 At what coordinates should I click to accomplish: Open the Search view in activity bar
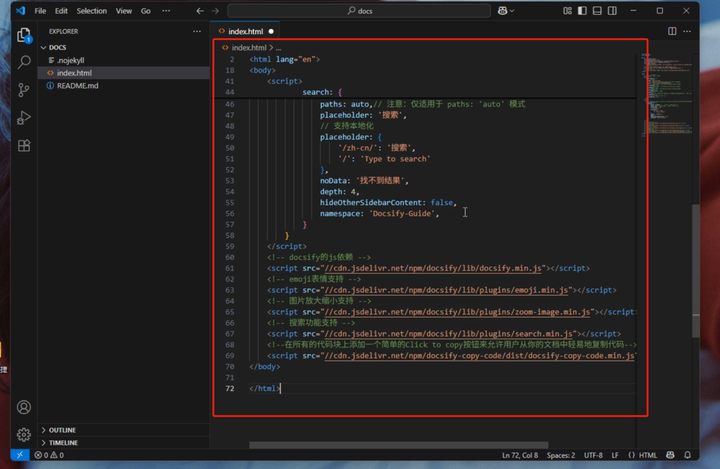click(x=24, y=62)
